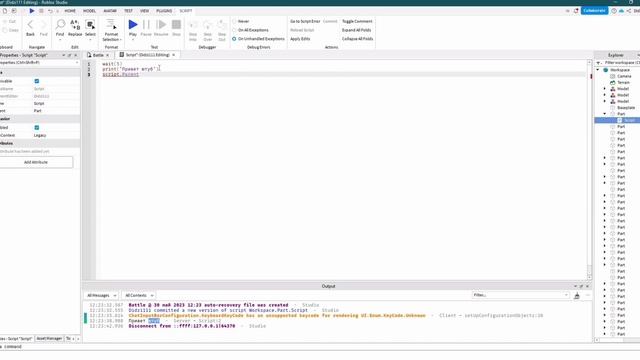Click Step Out debugger icon
640x360 pixels.
pos(222,25)
